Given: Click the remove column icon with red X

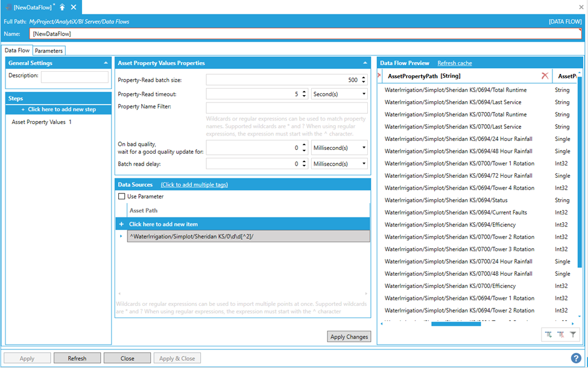Looking at the screenshot, I should [x=560, y=334].
